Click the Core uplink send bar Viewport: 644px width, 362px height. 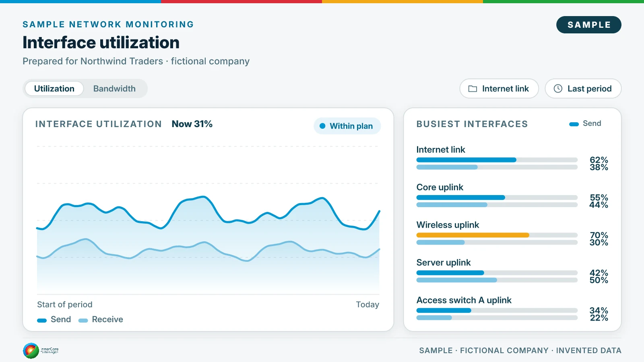[461, 197]
